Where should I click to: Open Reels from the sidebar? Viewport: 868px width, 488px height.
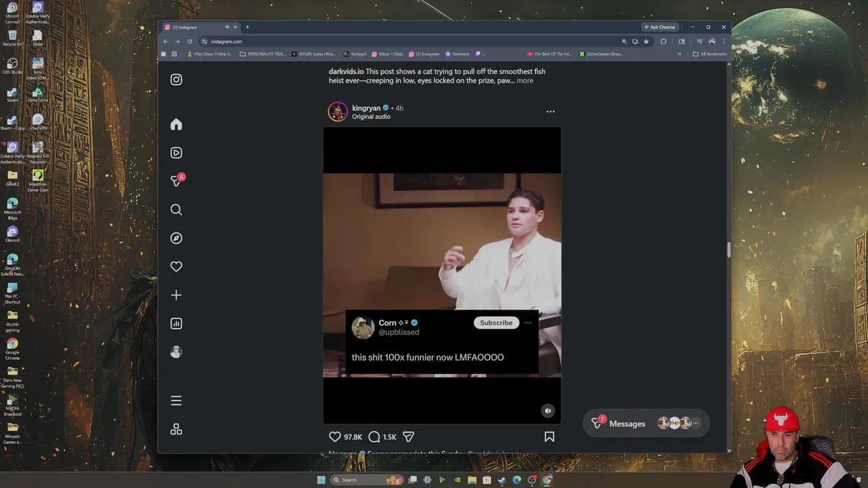click(x=176, y=153)
